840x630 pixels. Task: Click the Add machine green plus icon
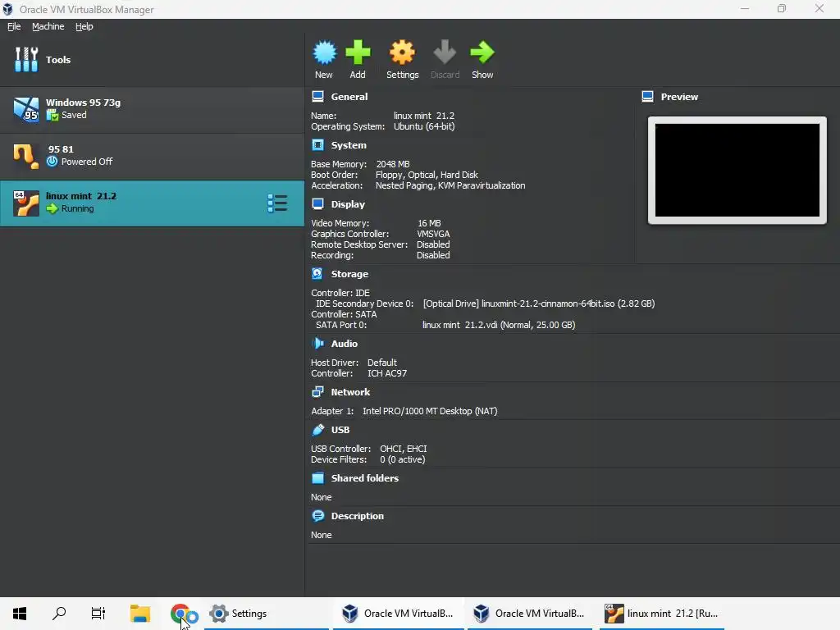358,52
